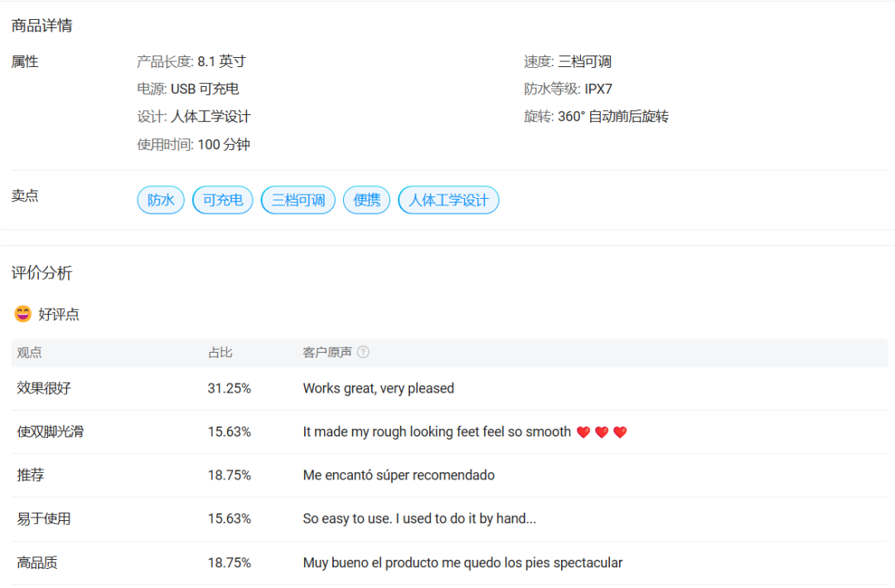Viewport: 895px width, 588px height.
Task: Choose the 三档可调 tag
Action: [x=298, y=200]
